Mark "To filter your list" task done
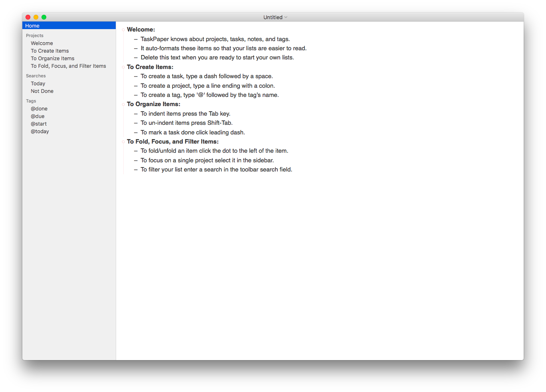Viewport: 546px width, 392px height. [135, 169]
